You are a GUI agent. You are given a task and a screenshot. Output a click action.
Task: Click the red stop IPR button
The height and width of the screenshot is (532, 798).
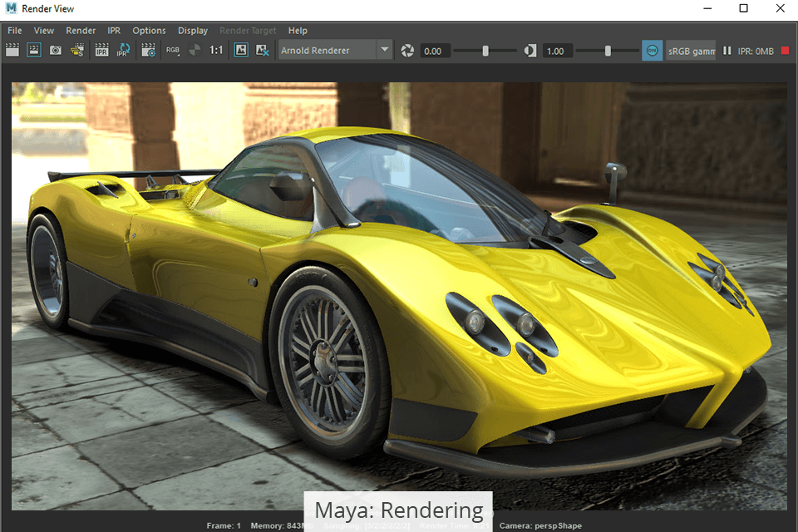[786, 51]
